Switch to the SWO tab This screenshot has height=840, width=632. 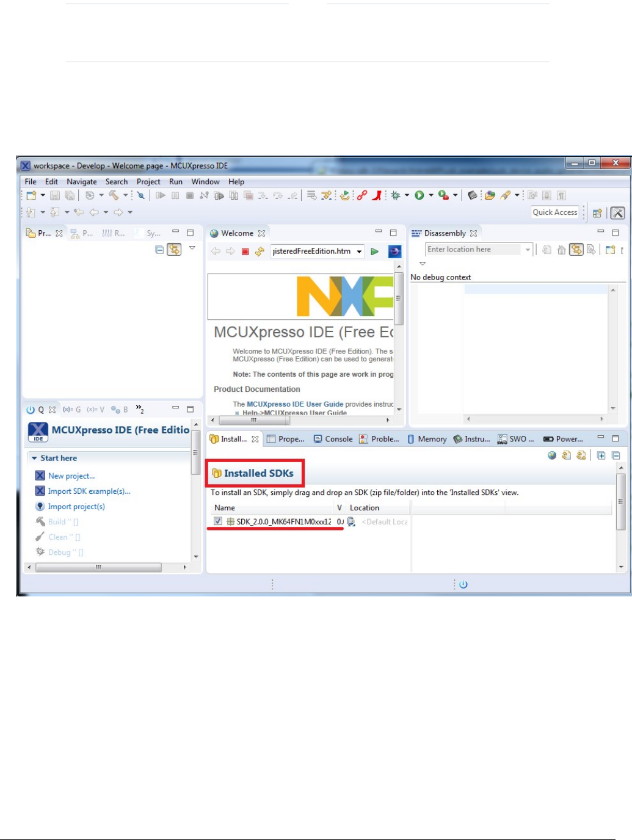point(516,439)
